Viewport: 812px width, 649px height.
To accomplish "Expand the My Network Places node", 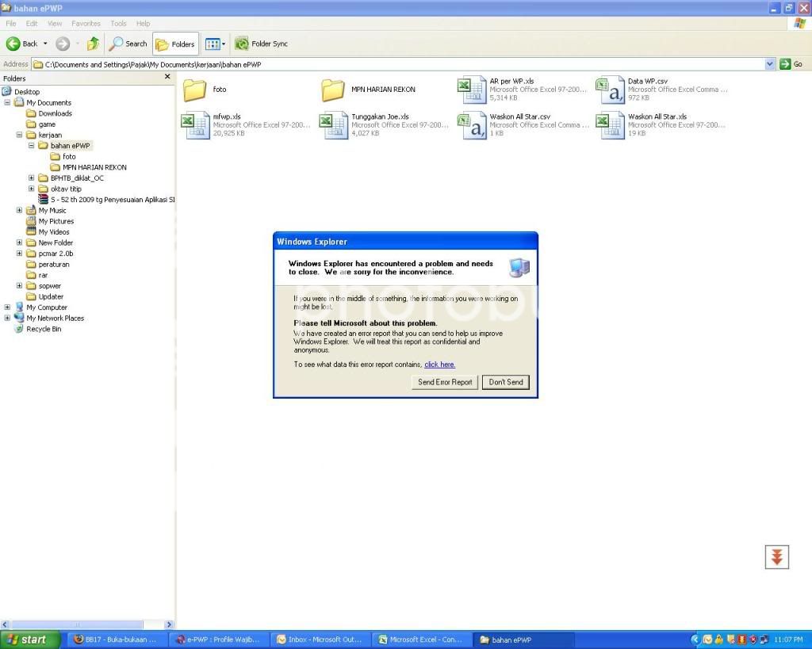I will point(7,319).
